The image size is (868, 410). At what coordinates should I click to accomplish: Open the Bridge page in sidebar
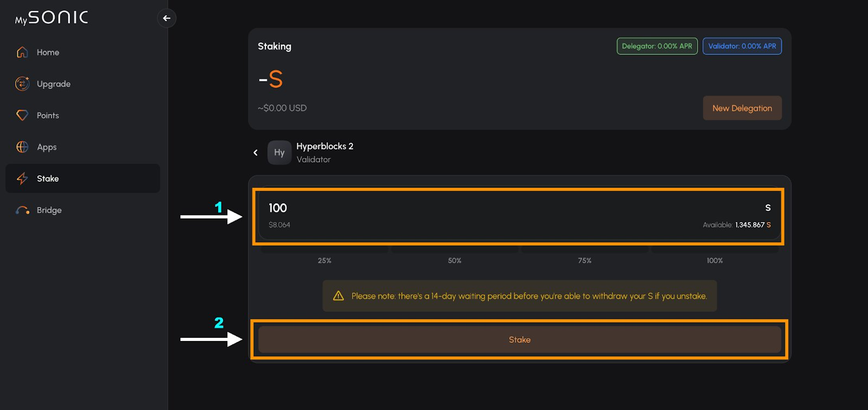(49, 210)
